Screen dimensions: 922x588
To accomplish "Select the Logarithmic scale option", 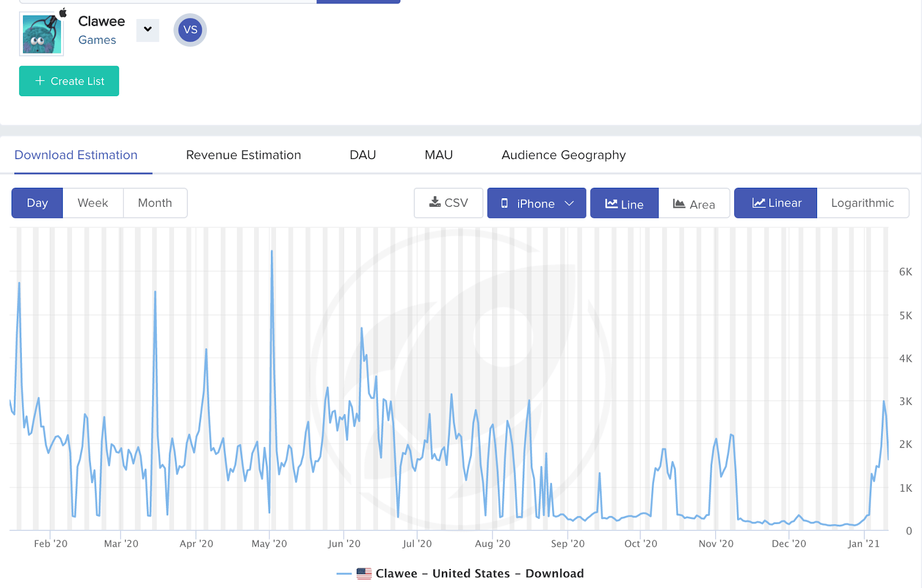I will point(863,203).
